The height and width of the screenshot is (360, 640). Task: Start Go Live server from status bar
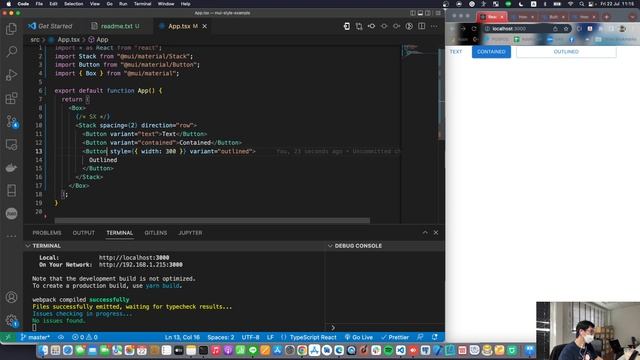coord(359,337)
